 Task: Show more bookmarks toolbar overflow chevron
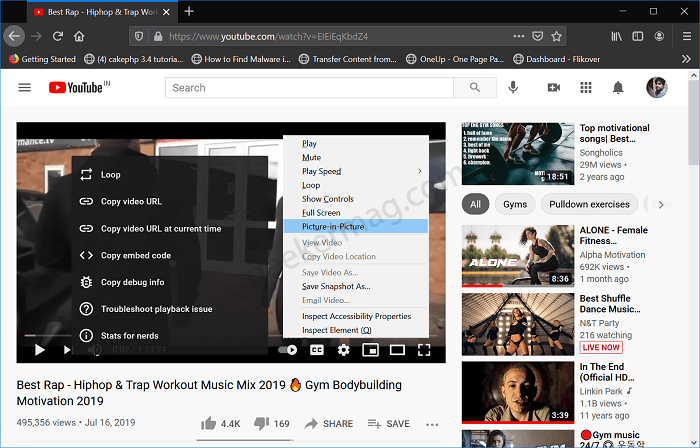(x=686, y=59)
